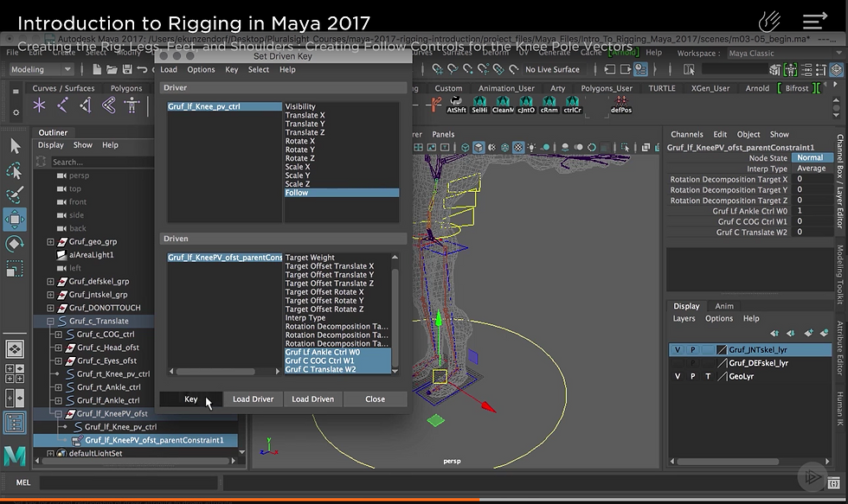The width and height of the screenshot is (848, 504).
Task: Open the course playlist menu icon
Action: pyautogui.click(x=815, y=22)
